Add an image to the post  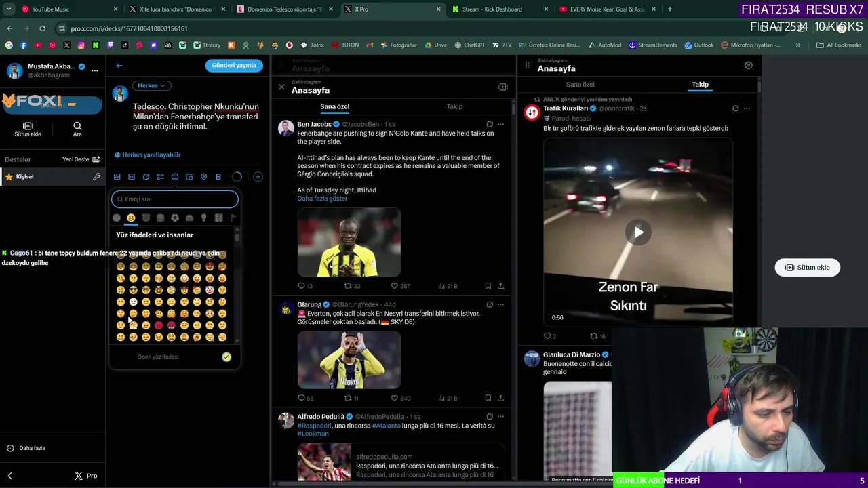click(x=117, y=177)
